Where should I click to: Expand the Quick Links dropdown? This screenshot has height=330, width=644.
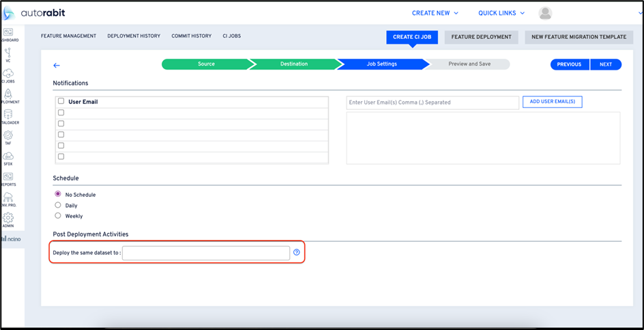click(501, 13)
